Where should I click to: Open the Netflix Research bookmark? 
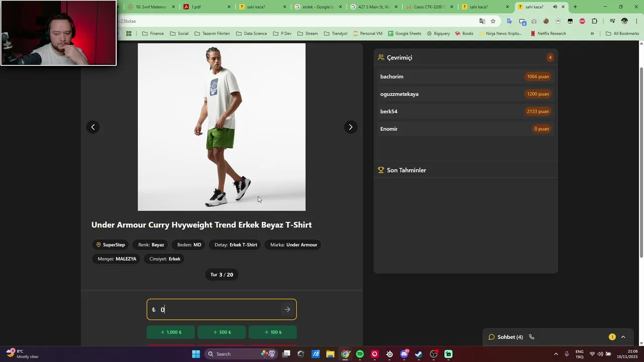click(548, 34)
